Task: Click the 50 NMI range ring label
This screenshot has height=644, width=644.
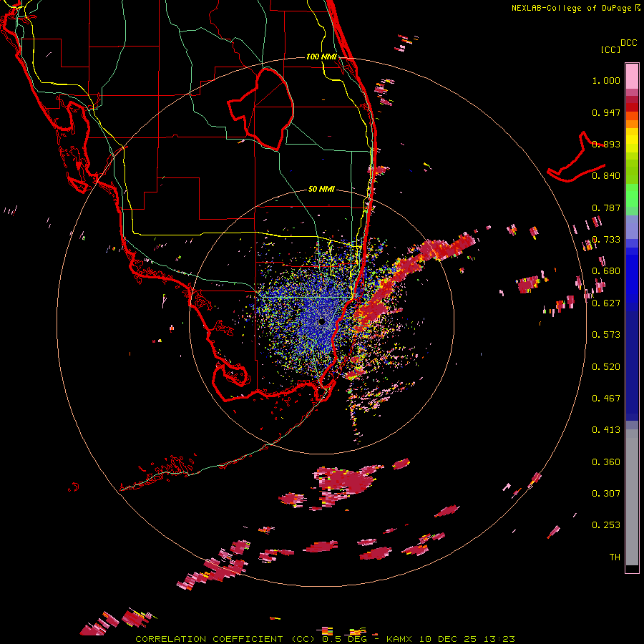Action: pyautogui.click(x=321, y=190)
